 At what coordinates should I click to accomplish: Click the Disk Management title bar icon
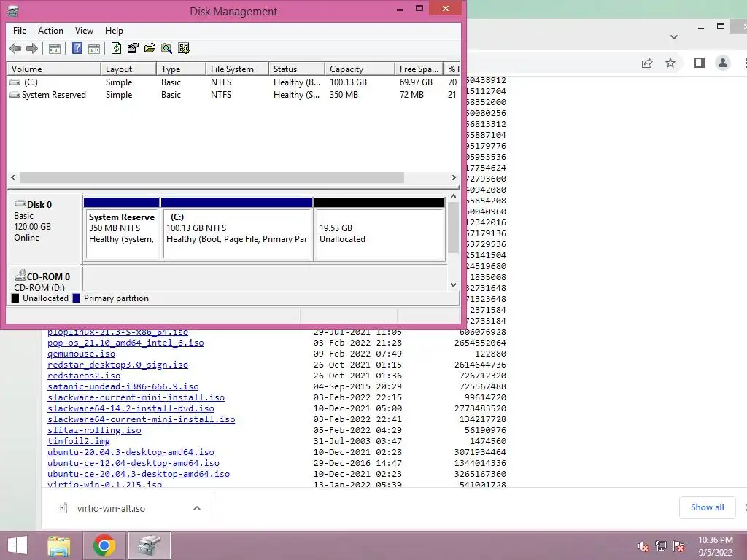[x=13, y=10]
